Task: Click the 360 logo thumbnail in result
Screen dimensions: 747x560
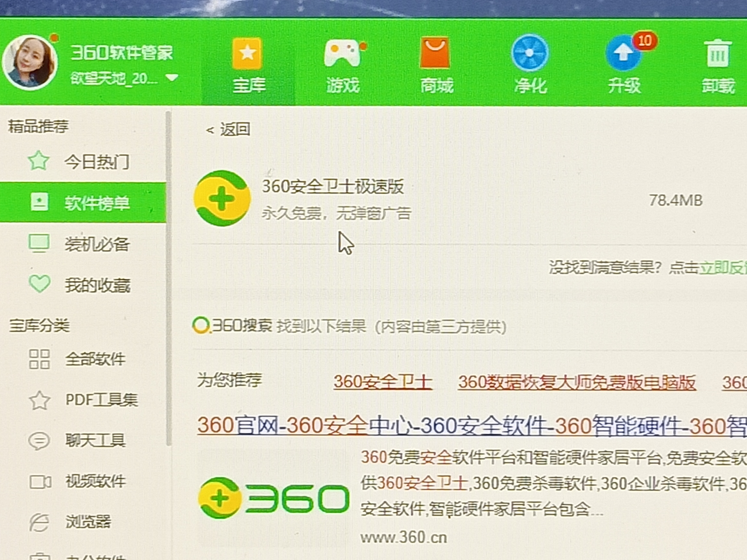Action: coord(274,498)
